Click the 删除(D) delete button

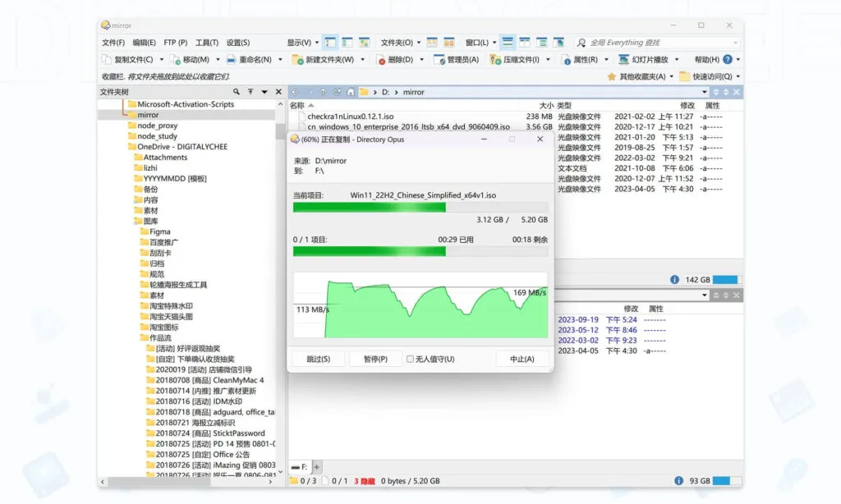click(x=395, y=60)
